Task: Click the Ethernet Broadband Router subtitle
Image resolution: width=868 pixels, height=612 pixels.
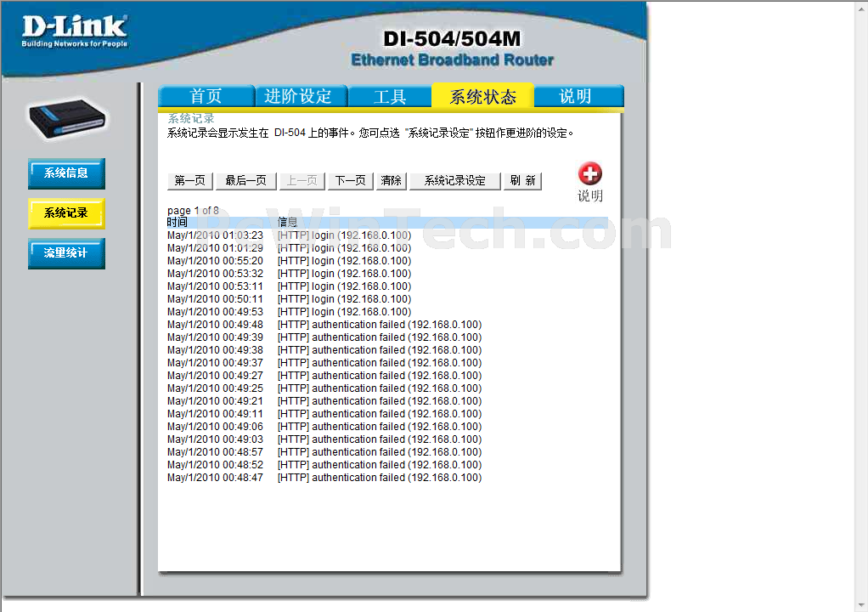Action: tap(453, 59)
